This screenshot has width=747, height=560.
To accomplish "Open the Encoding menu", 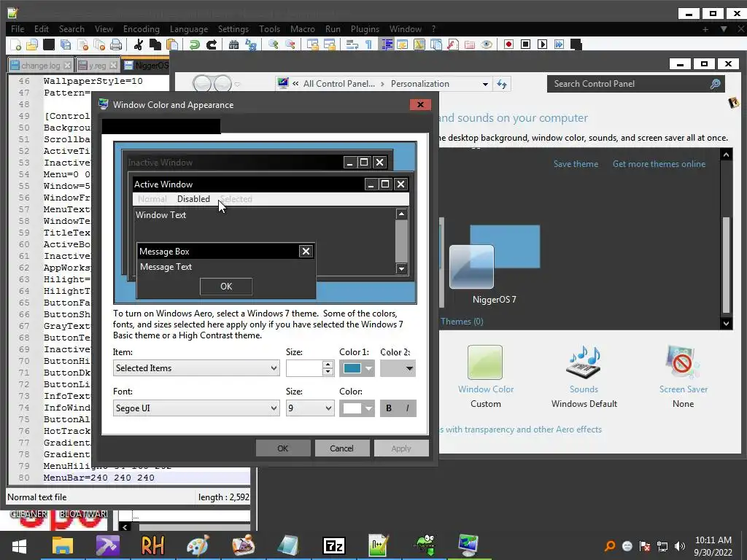I will pyautogui.click(x=141, y=29).
